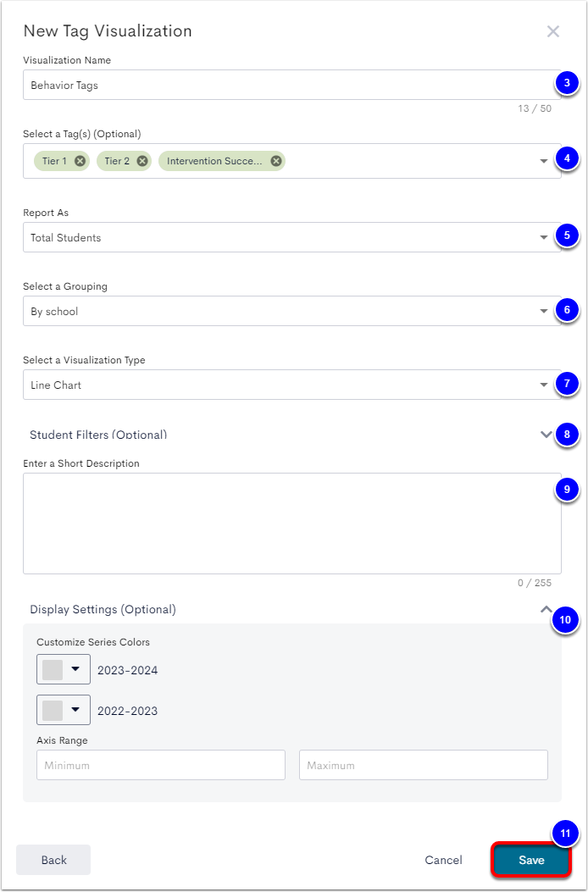
Task: Open the Visualization Type dropdown
Action: 292,385
